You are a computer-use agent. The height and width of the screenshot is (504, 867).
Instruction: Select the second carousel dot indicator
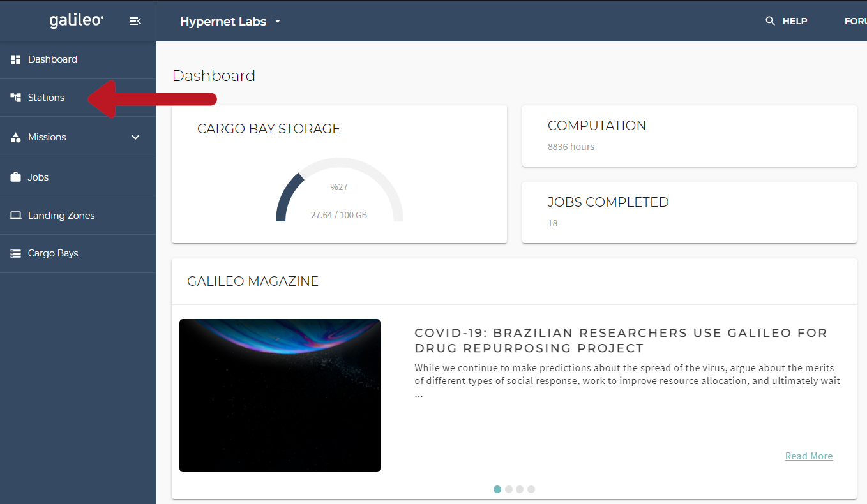point(509,489)
